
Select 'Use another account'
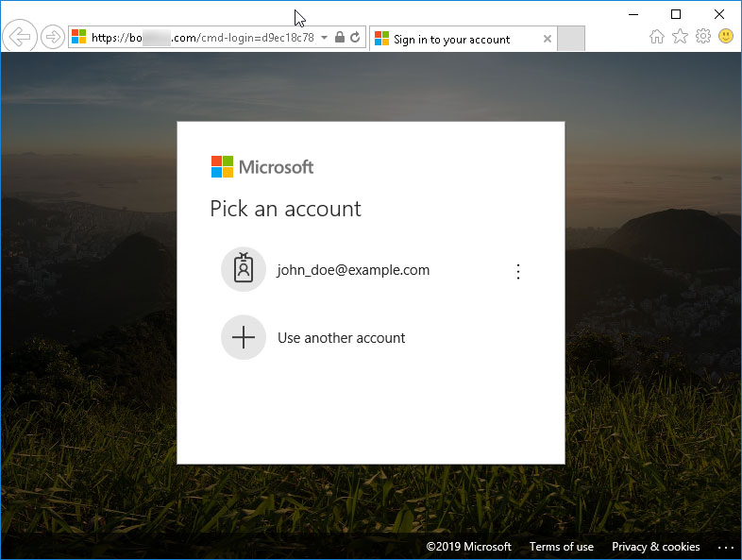click(370, 337)
